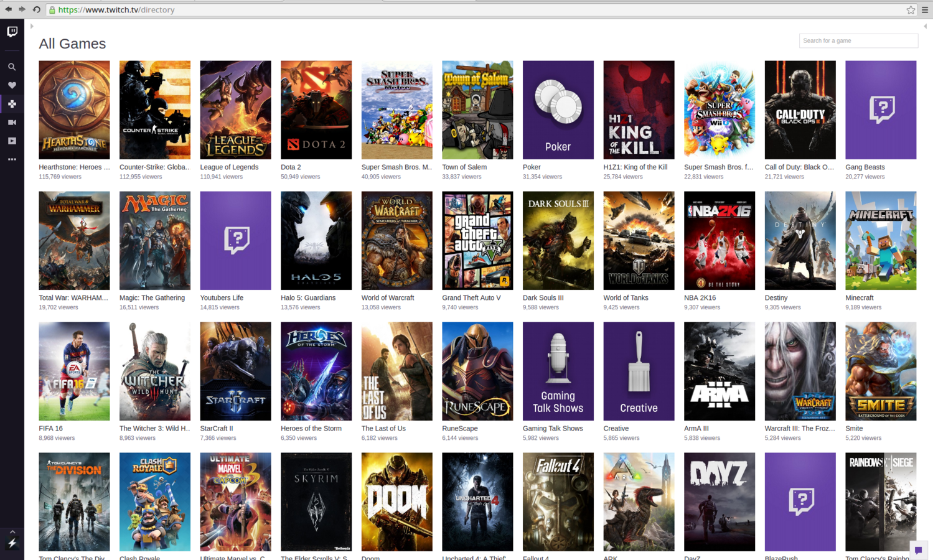The width and height of the screenshot is (933, 560).
Task: Open Gang Beasts placeholder tile
Action: pyautogui.click(x=881, y=110)
